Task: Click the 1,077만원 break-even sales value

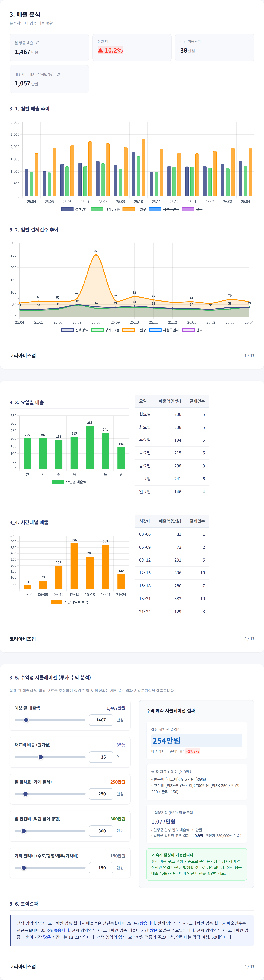Action: click(163, 821)
